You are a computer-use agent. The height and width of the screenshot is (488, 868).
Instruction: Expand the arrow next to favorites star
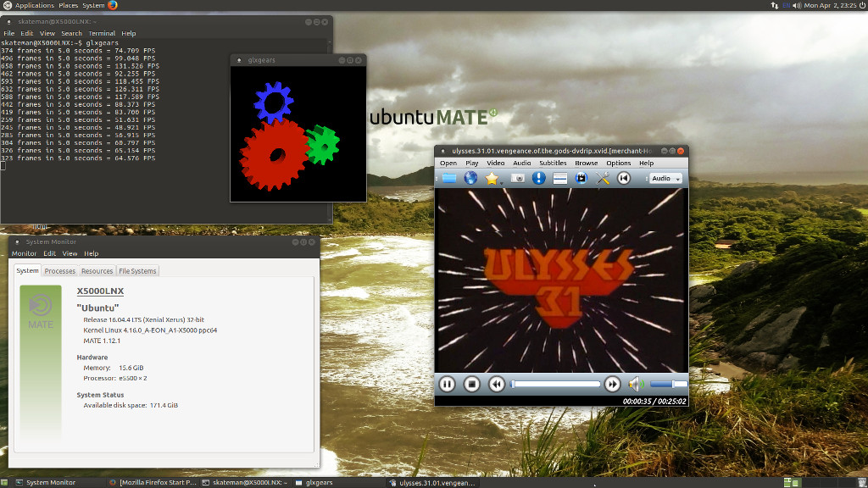[x=501, y=182]
